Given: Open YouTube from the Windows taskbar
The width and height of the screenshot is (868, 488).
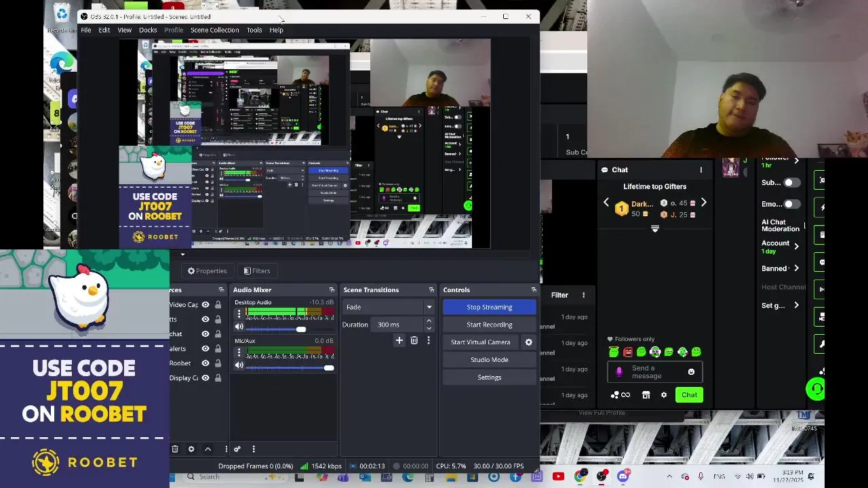Looking at the screenshot, I should pyautogui.click(x=558, y=476).
